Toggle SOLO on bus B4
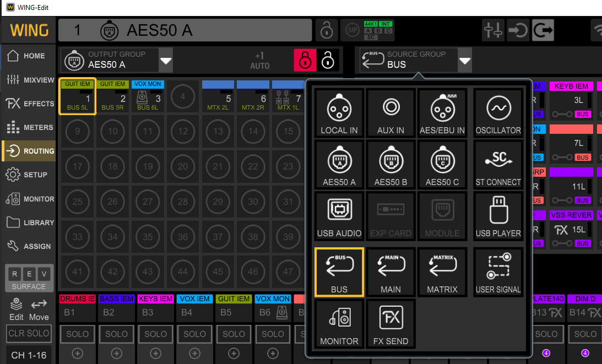 (194, 334)
